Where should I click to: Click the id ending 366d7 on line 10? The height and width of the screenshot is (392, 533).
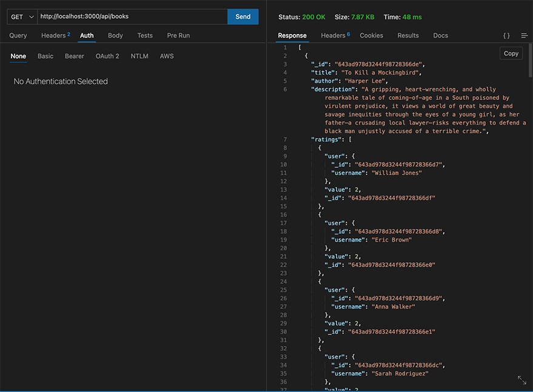398,164
